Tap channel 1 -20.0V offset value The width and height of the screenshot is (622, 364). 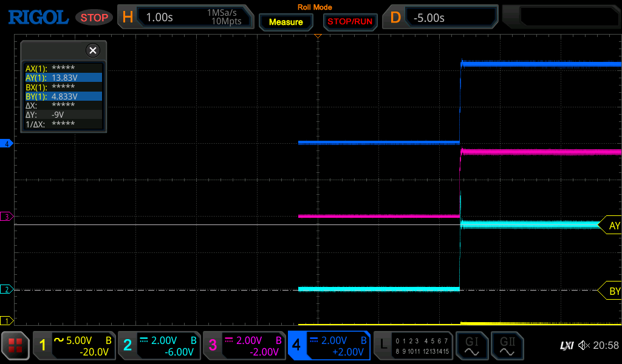point(94,352)
